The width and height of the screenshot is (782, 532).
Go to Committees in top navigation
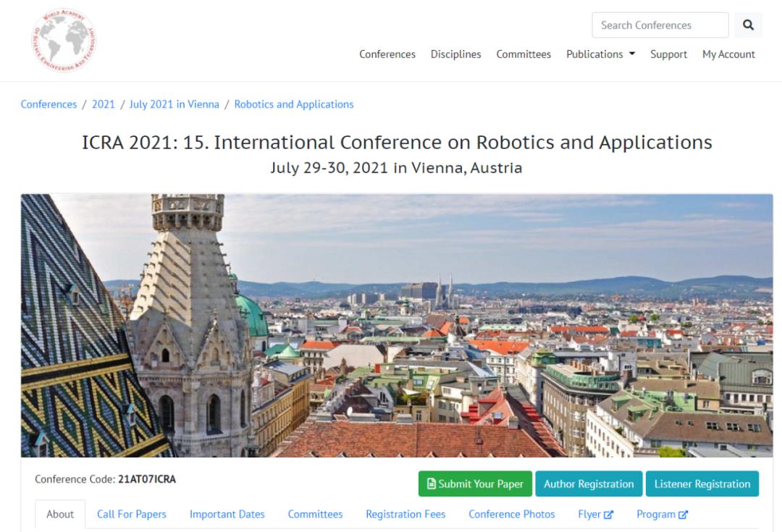[524, 54]
